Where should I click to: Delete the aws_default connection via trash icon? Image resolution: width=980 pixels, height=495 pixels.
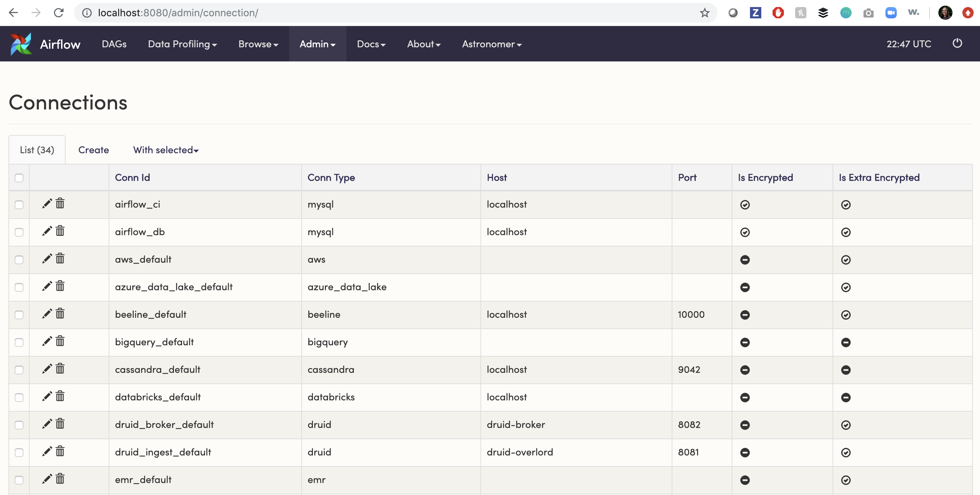coord(60,258)
